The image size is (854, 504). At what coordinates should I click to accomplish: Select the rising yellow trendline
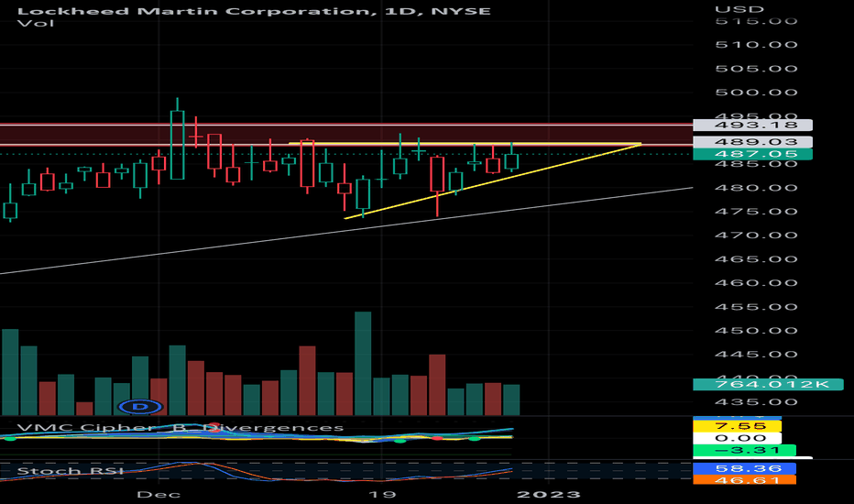(x=493, y=181)
